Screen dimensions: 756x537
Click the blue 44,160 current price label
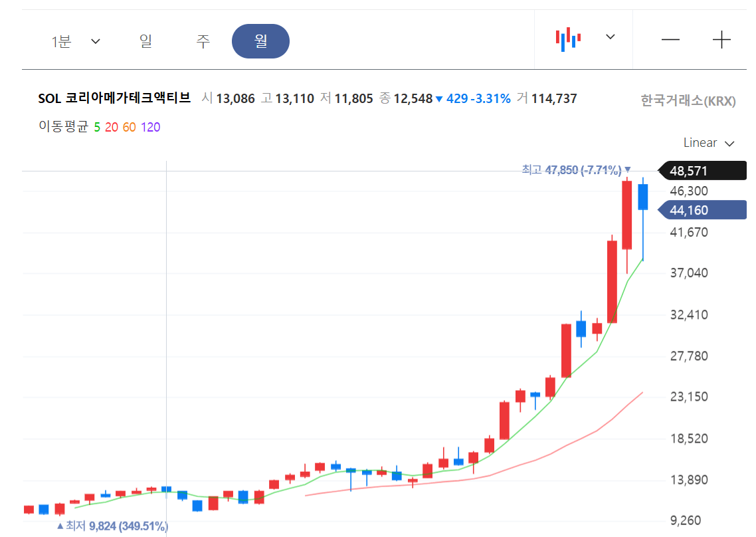coord(702,210)
